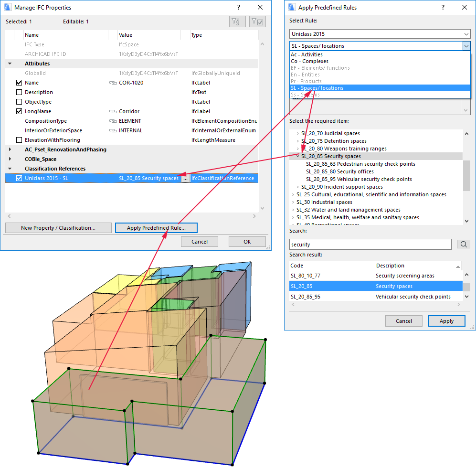The width and height of the screenshot is (476, 469).
Task: Click the CompositionType attribute row
Action: tap(132, 121)
